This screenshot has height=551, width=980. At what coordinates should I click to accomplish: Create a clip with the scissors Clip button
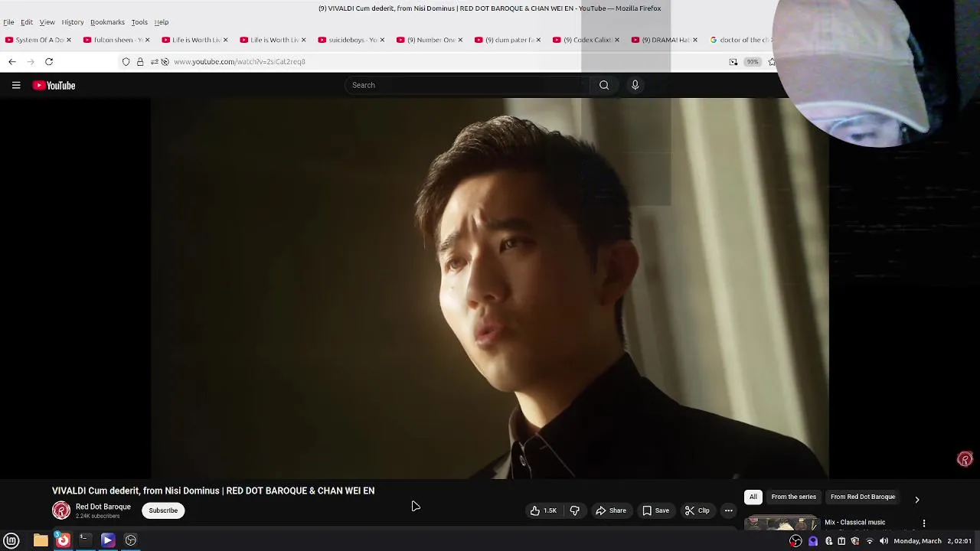697,510
